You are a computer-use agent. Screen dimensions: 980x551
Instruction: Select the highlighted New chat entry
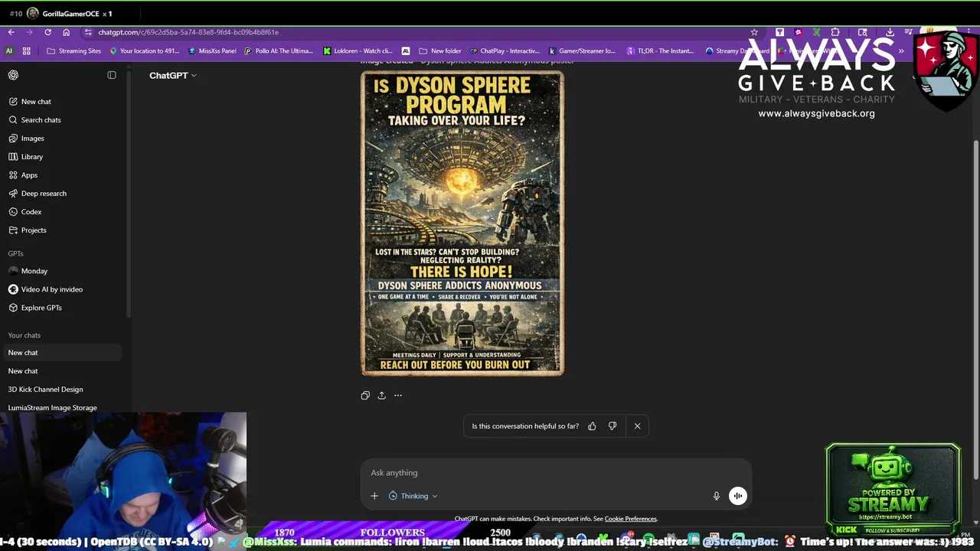click(61, 353)
